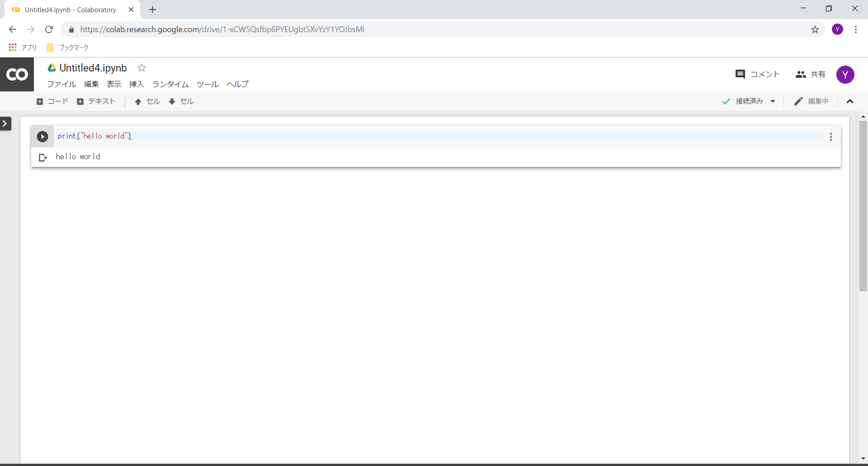The width and height of the screenshot is (868, 466).
Task: Expand the left sidebar panel arrow
Action: [5, 124]
